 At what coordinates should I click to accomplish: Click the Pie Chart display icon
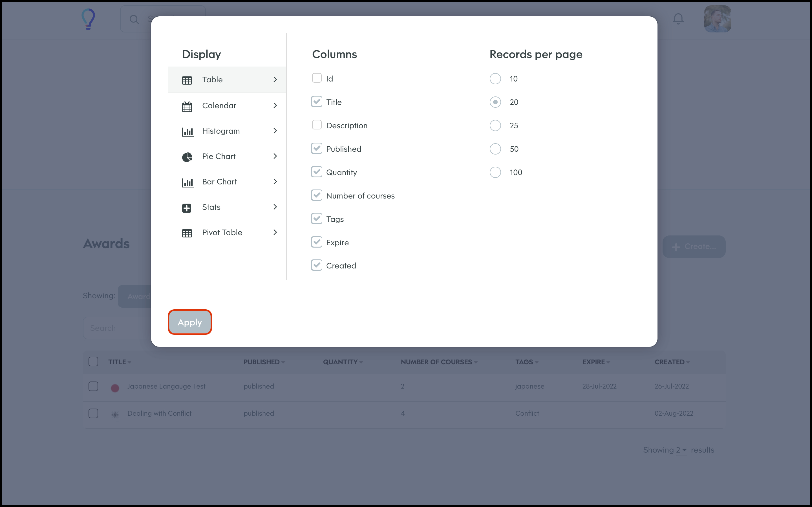tap(187, 157)
